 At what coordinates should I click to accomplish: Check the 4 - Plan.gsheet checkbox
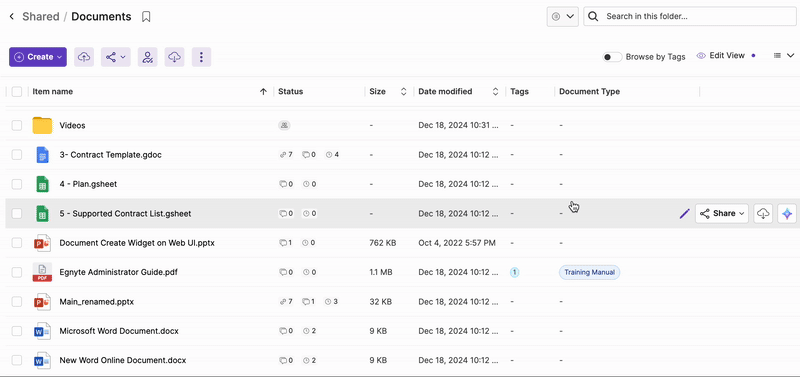pyautogui.click(x=17, y=184)
